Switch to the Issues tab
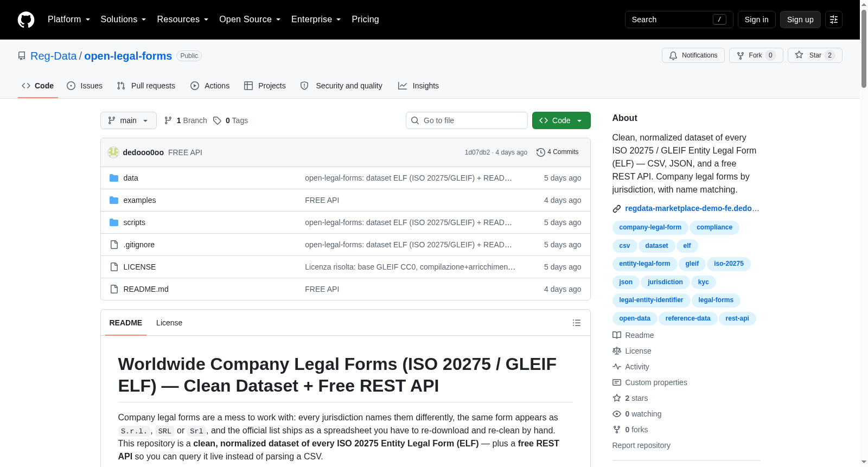868x467 pixels. coord(85,86)
